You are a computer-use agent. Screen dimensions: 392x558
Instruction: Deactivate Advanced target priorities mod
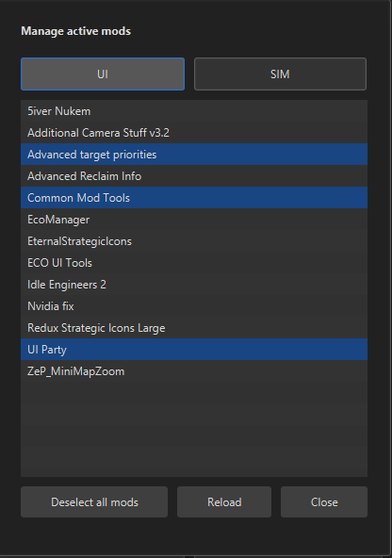pos(194,155)
